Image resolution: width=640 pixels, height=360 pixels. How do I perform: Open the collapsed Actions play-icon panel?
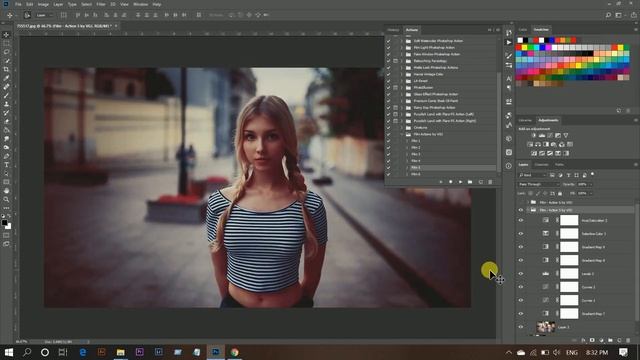tap(509, 42)
